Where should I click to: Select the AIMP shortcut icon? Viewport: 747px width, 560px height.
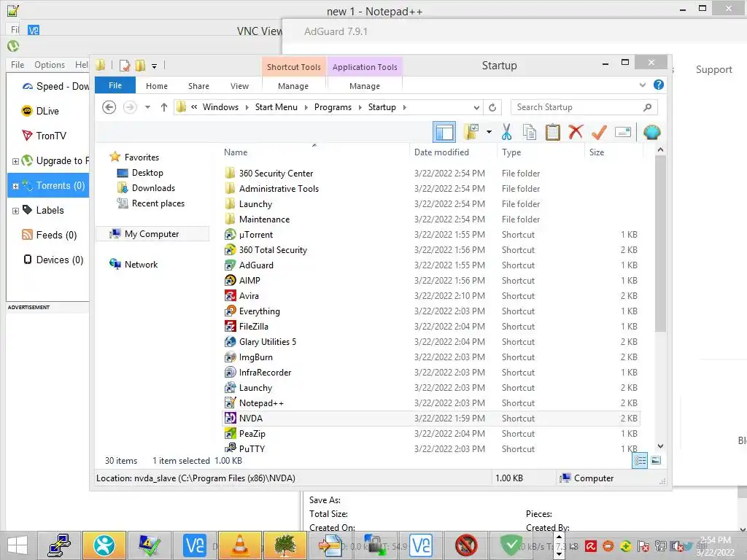[230, 281]
